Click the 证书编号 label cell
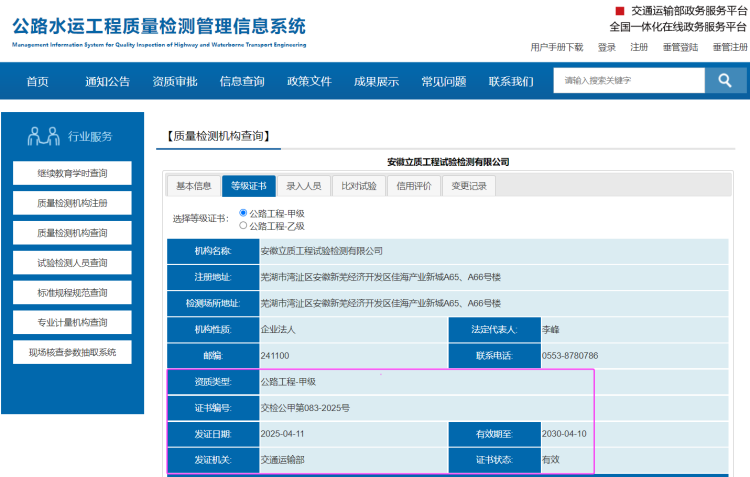Viewport: 750px width, 477px height. tap(213, 408)
